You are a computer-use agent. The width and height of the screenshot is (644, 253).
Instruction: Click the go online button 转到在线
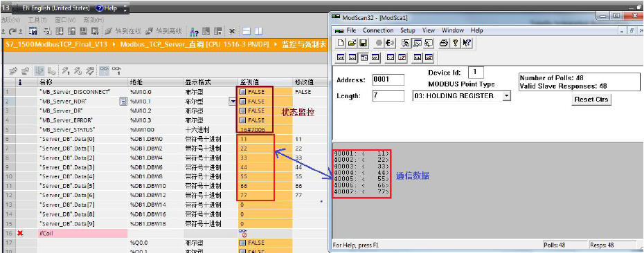click(x=123, y=31)
